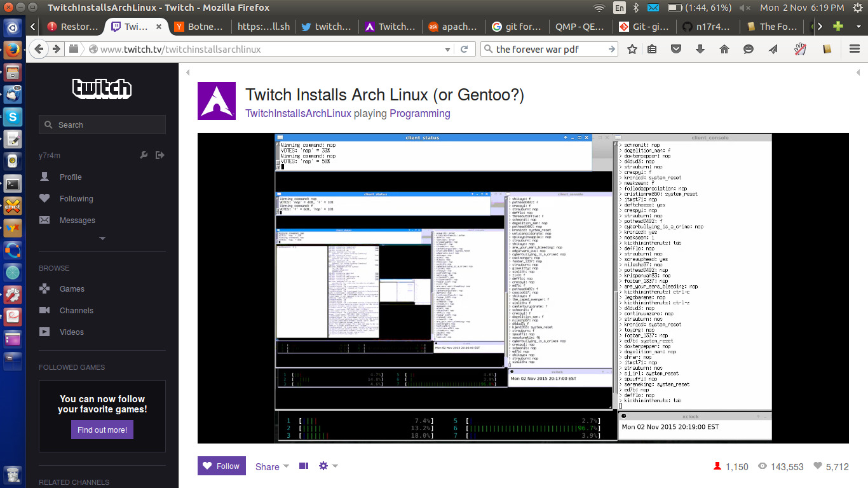Enable theatre mode next to Share
868x488 pixels.
(x=303, y=466)
